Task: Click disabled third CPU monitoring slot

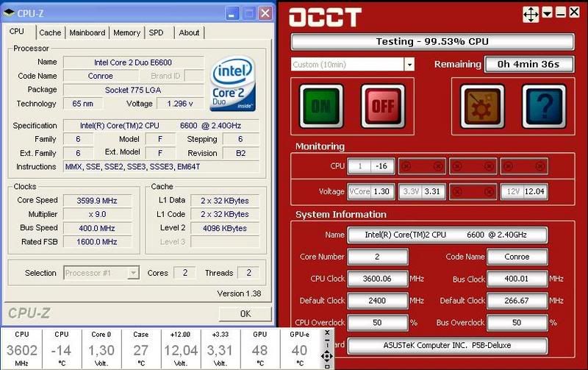Action: tap(473, 166)
